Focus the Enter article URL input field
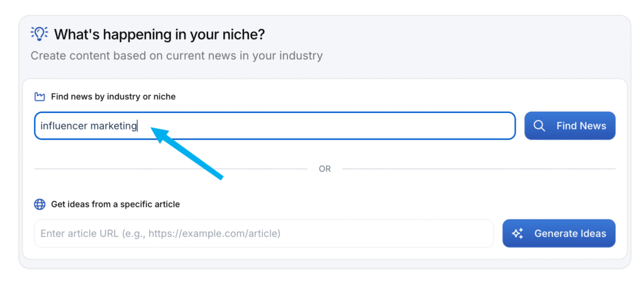644x284 pixels. click(264, 233)
